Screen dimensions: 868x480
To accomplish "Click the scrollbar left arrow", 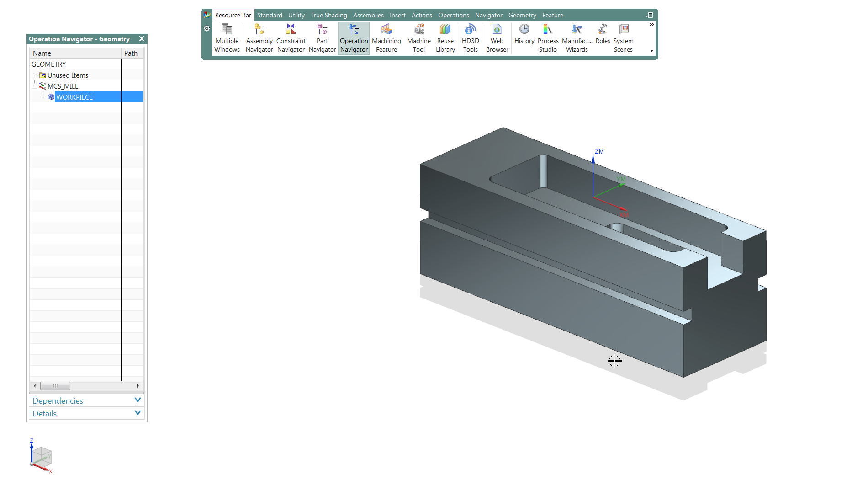I will (34, 386).
